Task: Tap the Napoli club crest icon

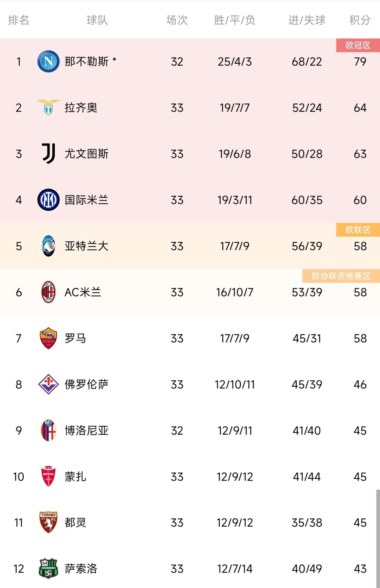Action: pos(48,61)
